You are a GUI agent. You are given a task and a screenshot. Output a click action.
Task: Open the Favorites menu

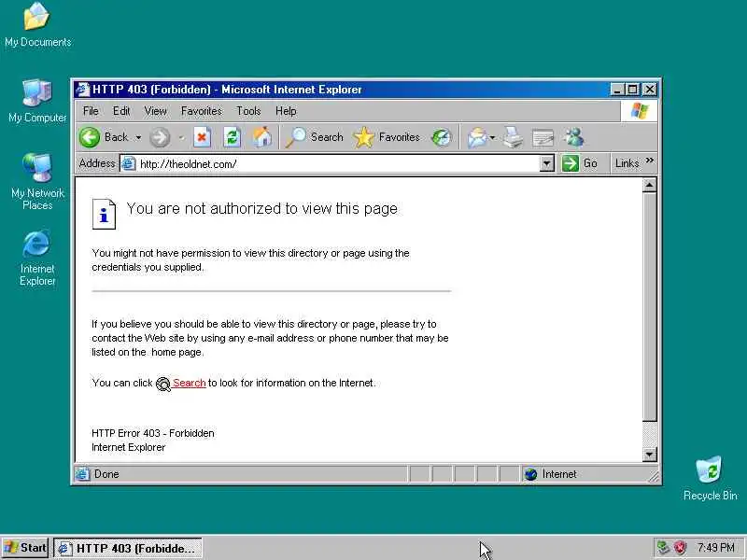pyautogui.click(x=201, y=111)
